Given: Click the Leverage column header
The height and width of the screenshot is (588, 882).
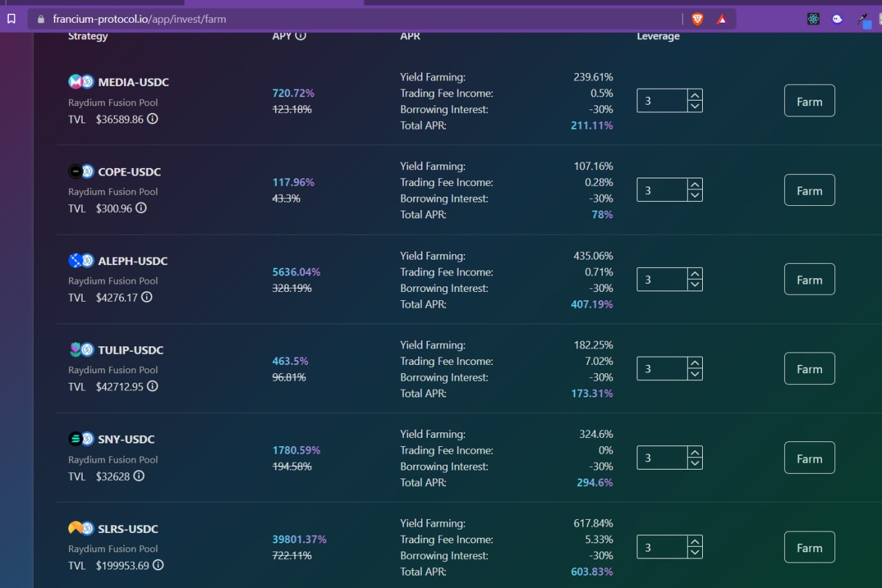Looking at the screenshot, I should tap(658, 36).
